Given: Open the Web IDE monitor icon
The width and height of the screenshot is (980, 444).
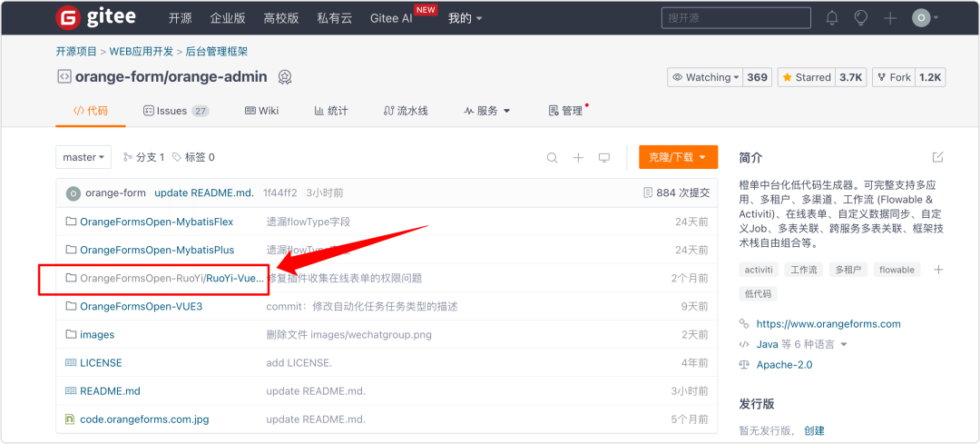Looking at the screenshot, I should click(x=603, y=158).
